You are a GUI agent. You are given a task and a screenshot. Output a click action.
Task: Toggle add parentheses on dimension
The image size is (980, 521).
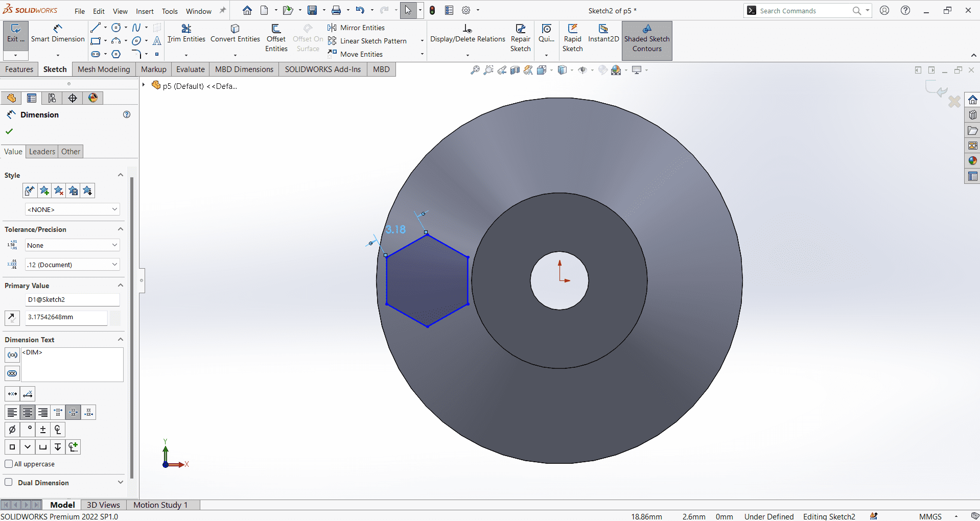12,355
